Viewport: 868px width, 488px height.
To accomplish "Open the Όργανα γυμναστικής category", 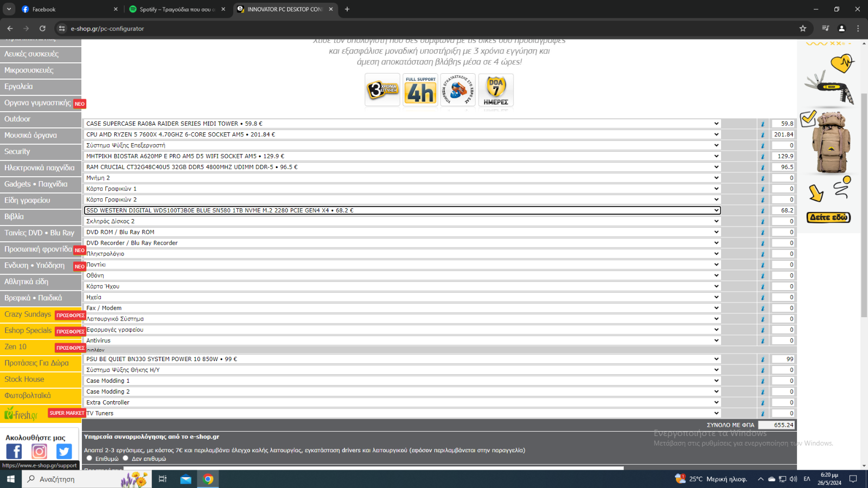I will 41,103.
